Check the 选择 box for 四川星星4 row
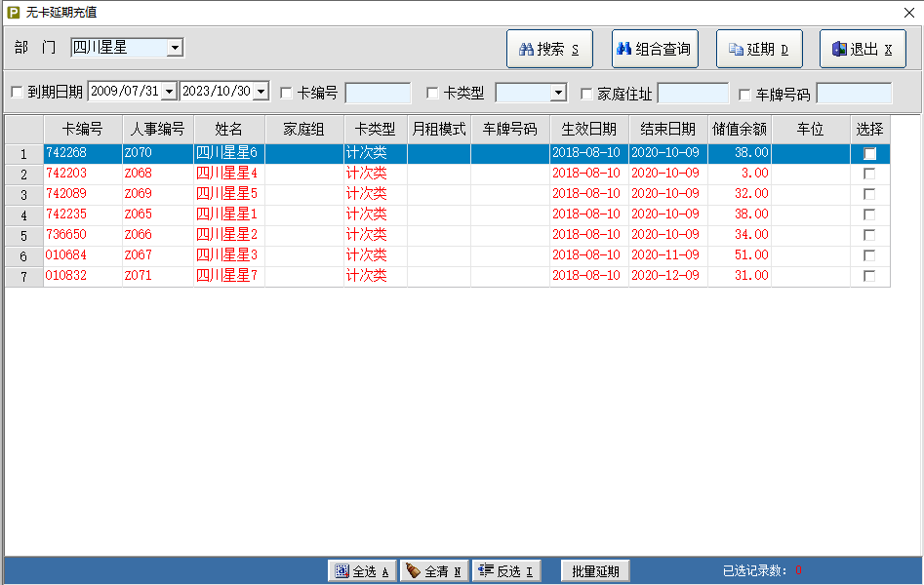This screenshot has height=585, width=924. [x=869, y=174]
